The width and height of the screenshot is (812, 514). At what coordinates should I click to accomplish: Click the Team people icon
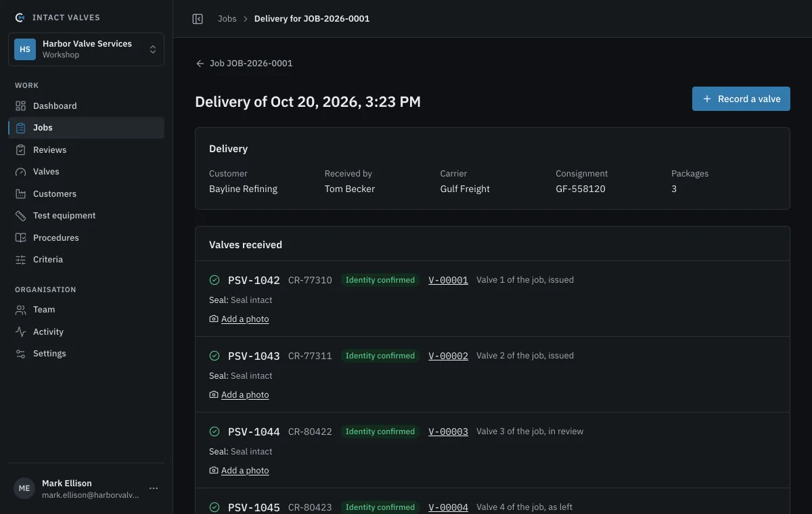20,310
